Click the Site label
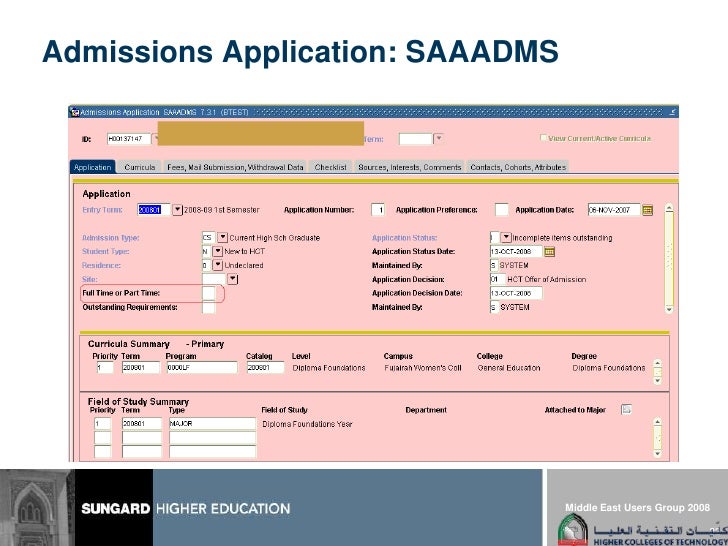Viewport: 728px width, 546px height. (90, 279)
